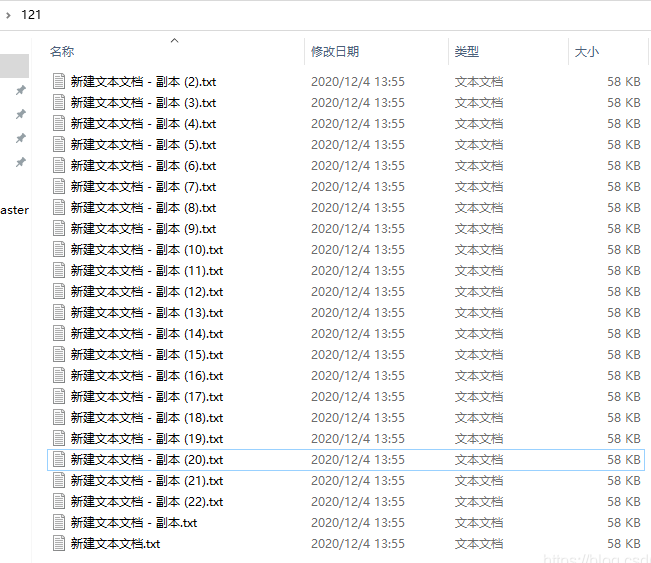
Task: Select file name 新建文本文档 - 副本 (20).txt
Action: tap(147, 460)
